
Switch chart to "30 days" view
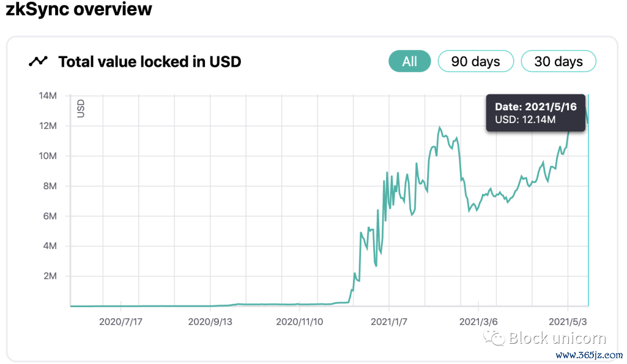point(558,61)
